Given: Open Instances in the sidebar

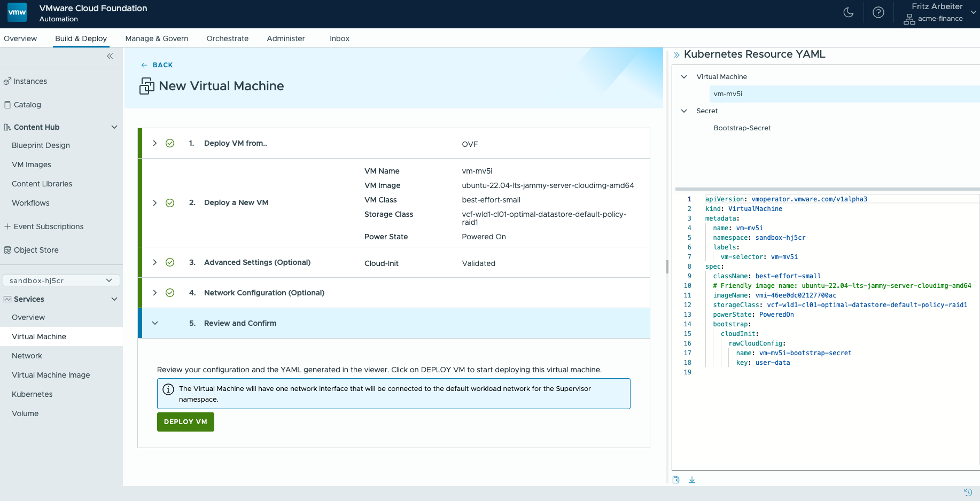Looking at the screenshot, I should pyautogui.click(x=30, y=81).
